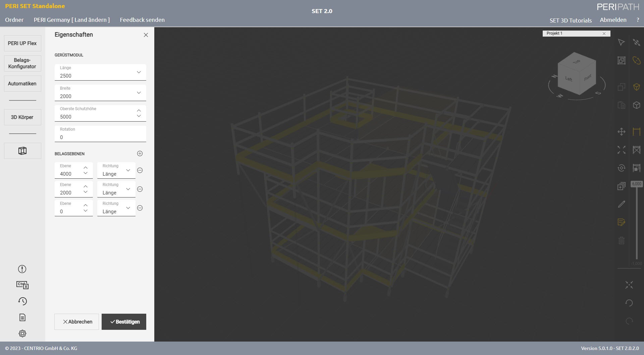Open the undo history panel
Viewport: 644px width, 355px height.
[x=22, y=301]
